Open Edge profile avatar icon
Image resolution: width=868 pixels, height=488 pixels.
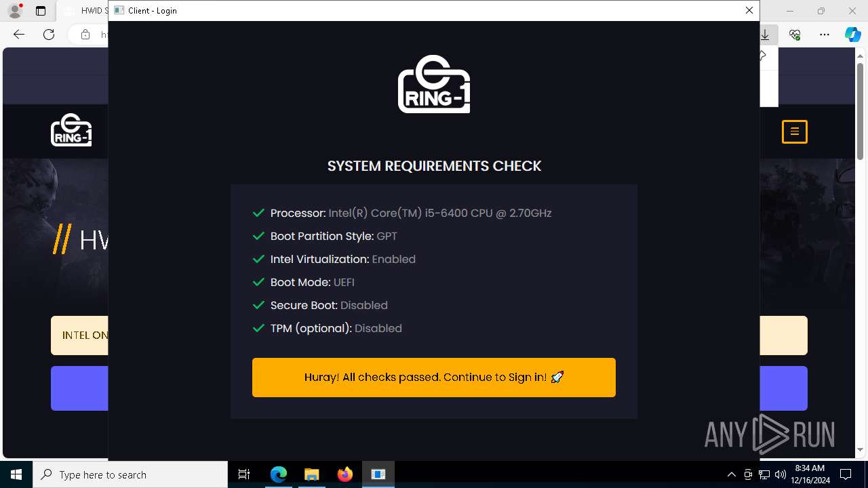point(15,11)
